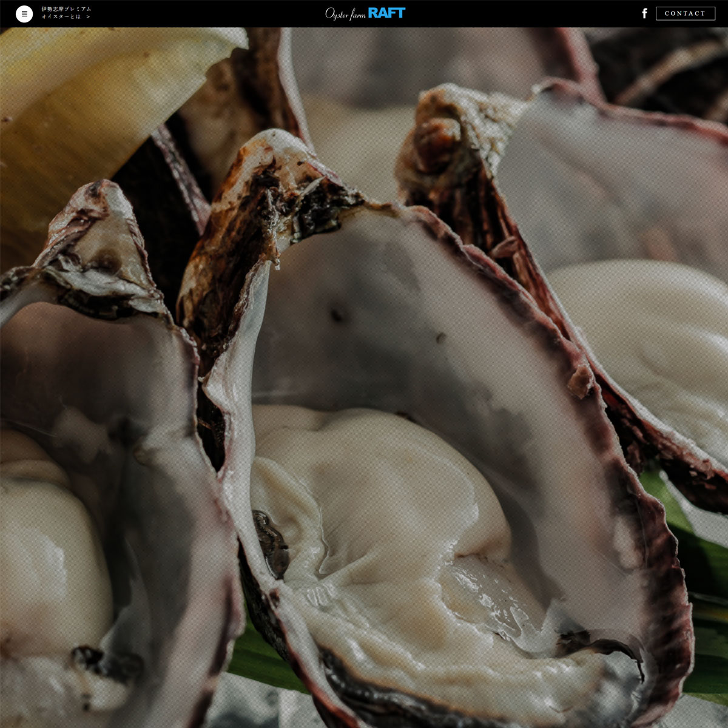Click the Oyster farm RAFT logo
Screen dimensions: 728x728
click(365, 13)
